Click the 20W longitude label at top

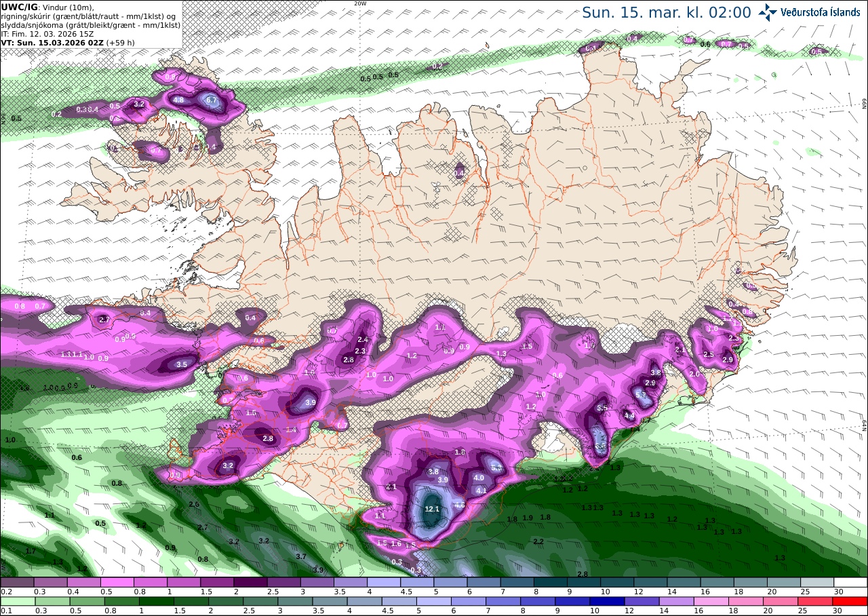tap(360, 3)
